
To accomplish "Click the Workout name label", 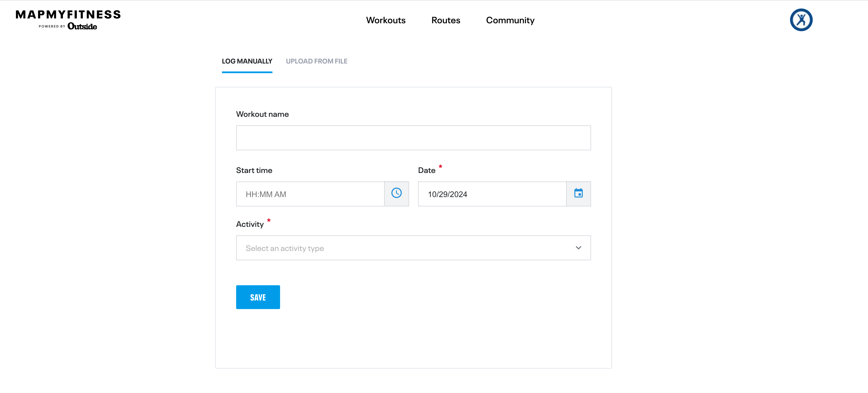I will 262,114.
